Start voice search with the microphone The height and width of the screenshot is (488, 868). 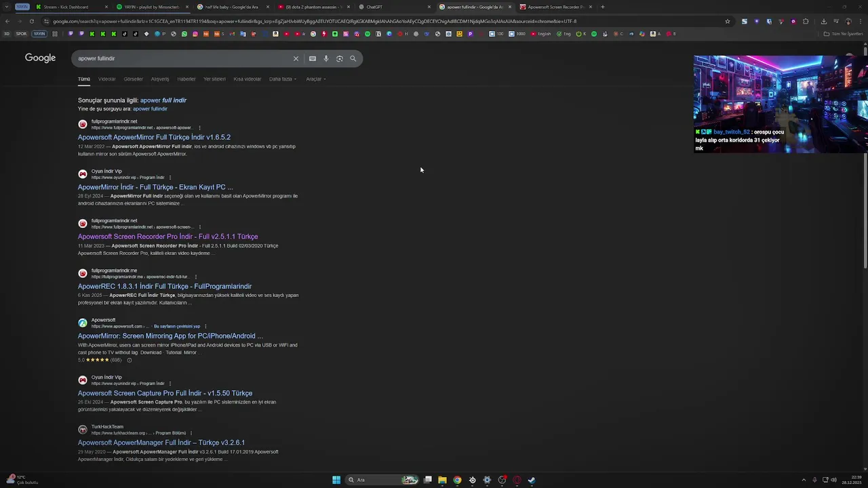pyautogui.click(x=326, y=58)
